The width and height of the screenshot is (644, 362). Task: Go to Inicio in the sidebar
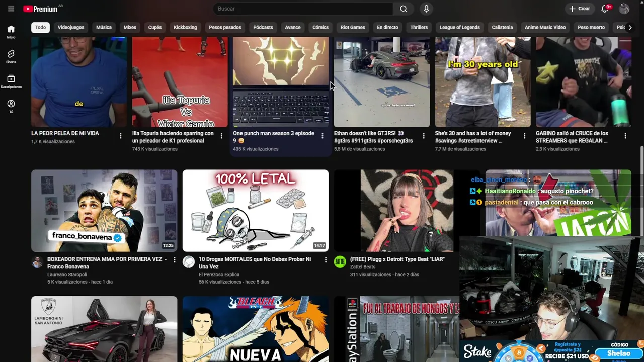11,32
